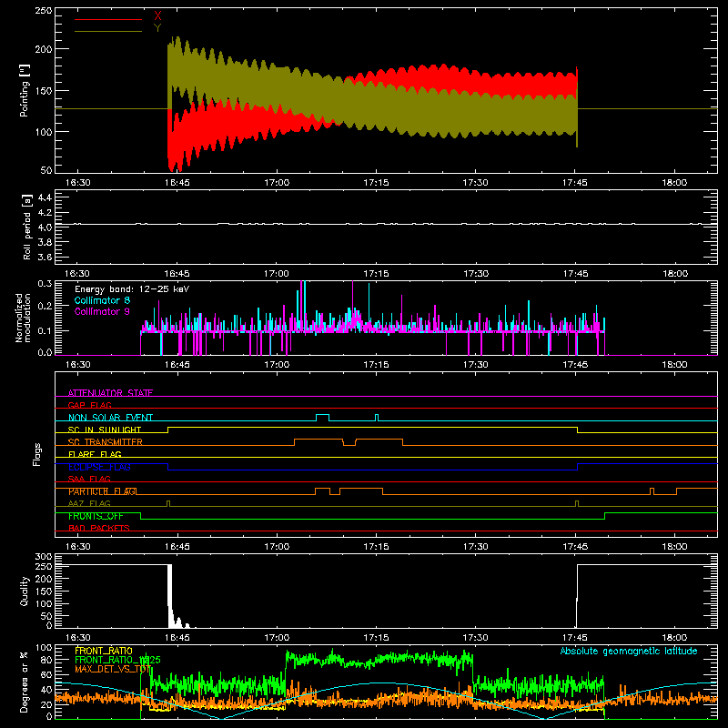Click the green FRONT_RATIO_1225 legend entry
Image resolution: width=728 pixels, height=728 pixels.
pos(117,660)
